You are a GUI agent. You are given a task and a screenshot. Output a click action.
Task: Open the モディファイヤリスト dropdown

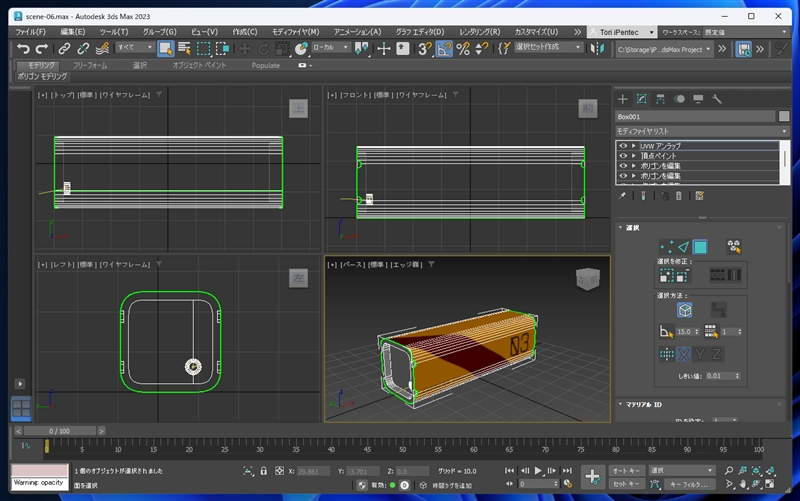click(701, 131)
